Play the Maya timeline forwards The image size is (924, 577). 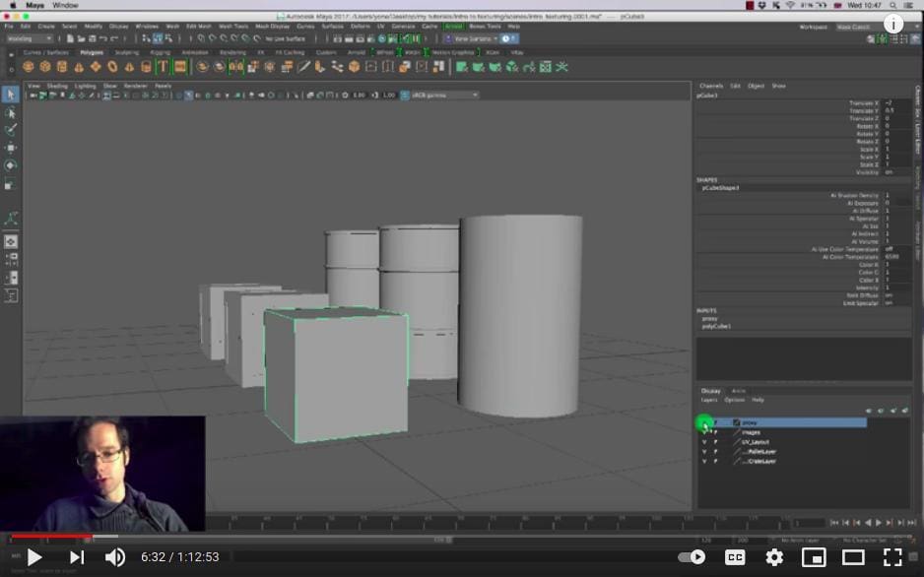879,523
